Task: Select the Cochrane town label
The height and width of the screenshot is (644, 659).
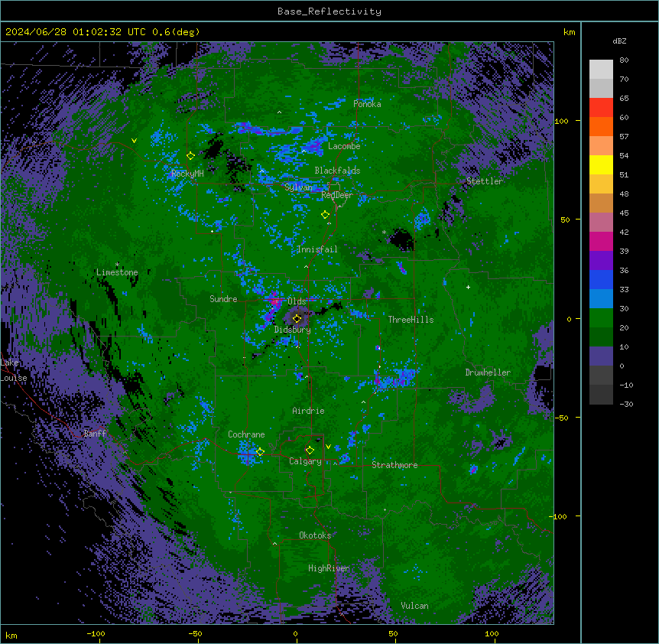Action: (x=246, y=434)
